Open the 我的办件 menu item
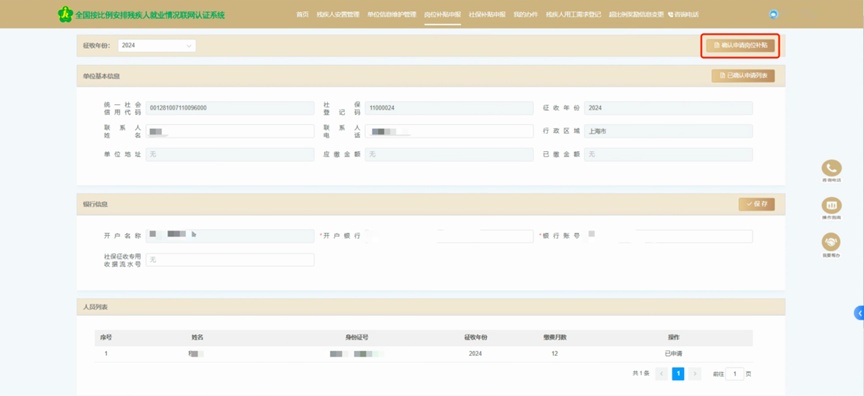The width and height of the screenshot is (864, 396). [526, 14]
